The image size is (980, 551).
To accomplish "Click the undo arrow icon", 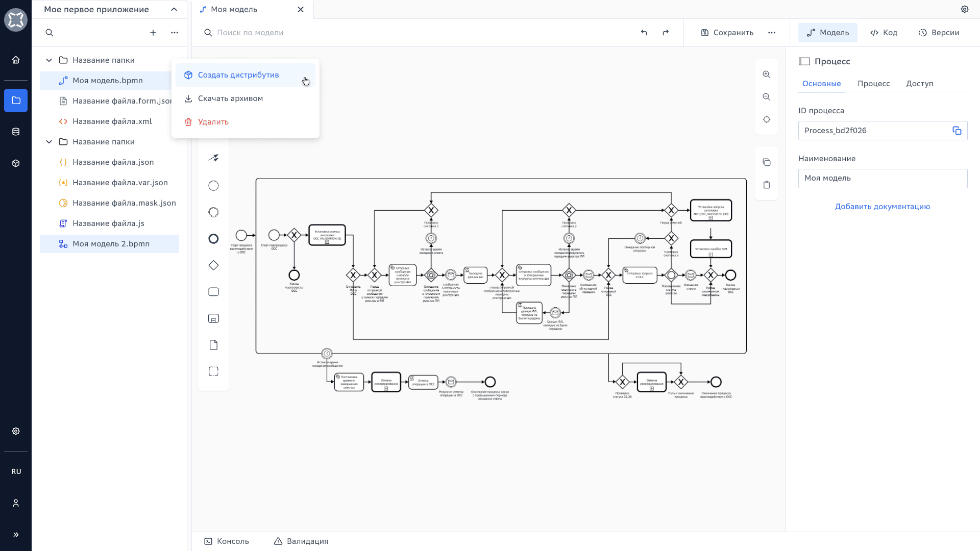I will [644, 33].
